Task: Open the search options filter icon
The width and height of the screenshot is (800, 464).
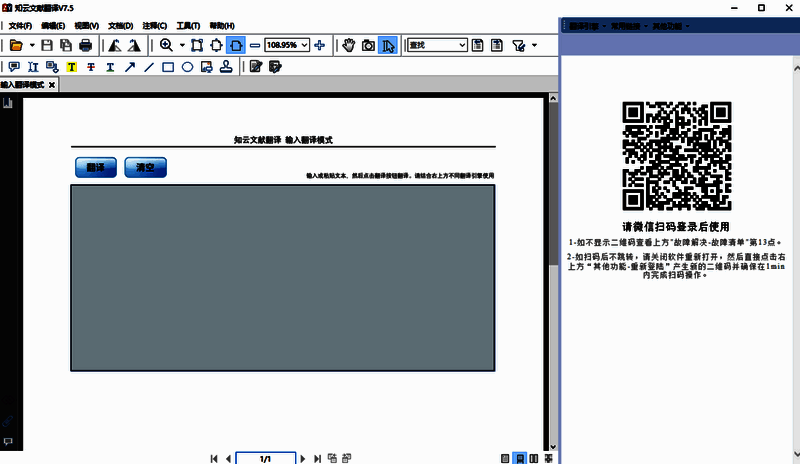Action: 519,45
